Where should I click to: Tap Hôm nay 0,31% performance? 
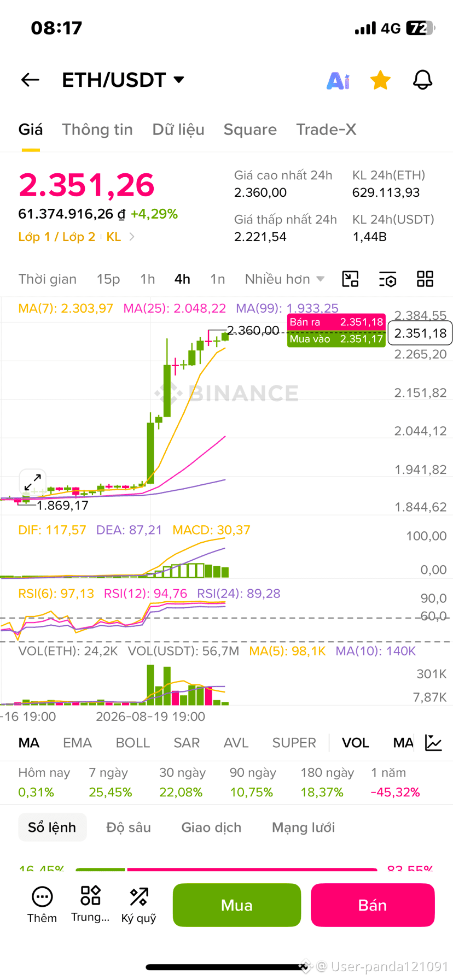click(x=44, y=782)
